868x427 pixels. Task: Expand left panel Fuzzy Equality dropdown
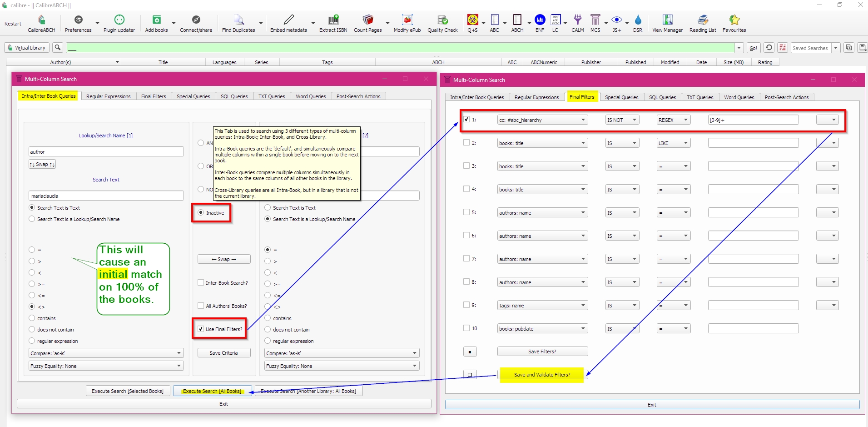[x=106, y=366]
